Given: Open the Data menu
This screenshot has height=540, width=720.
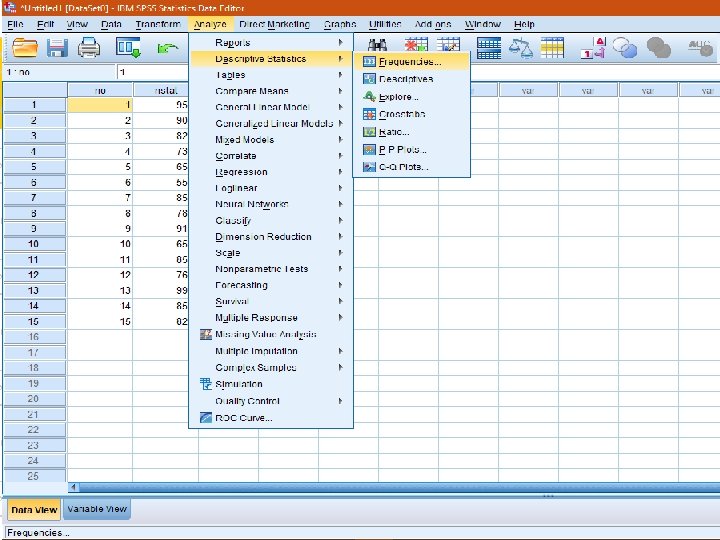Looking at the screenshot, I should click(111, 24).
